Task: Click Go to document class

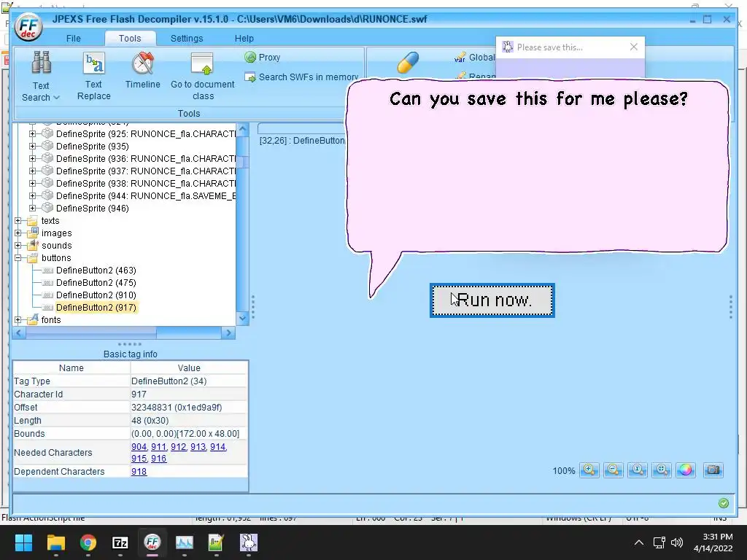Action: pos(203,77)
